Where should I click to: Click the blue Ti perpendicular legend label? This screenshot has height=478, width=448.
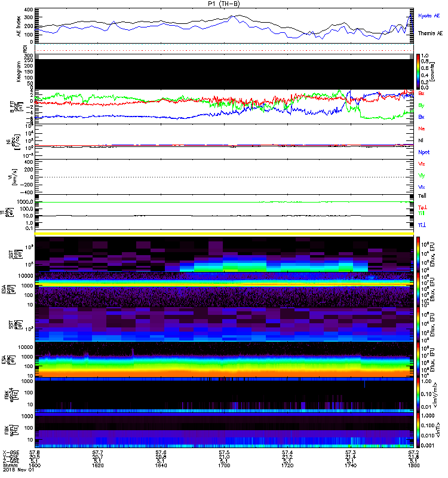tap(422, 225)
